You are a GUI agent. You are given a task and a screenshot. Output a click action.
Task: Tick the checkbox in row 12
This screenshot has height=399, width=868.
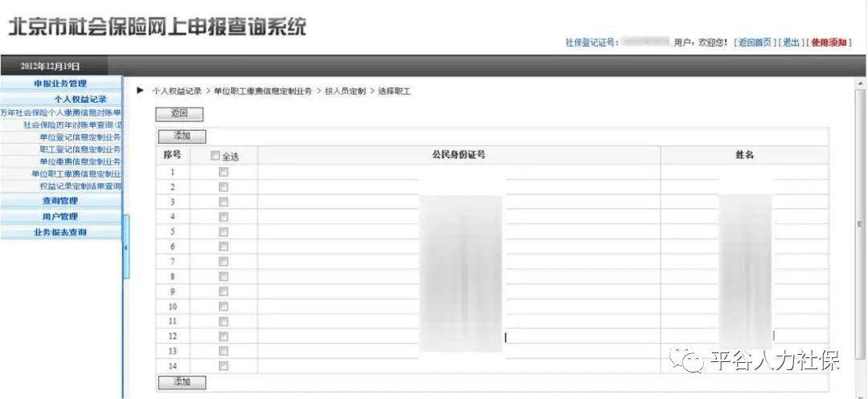223,336
